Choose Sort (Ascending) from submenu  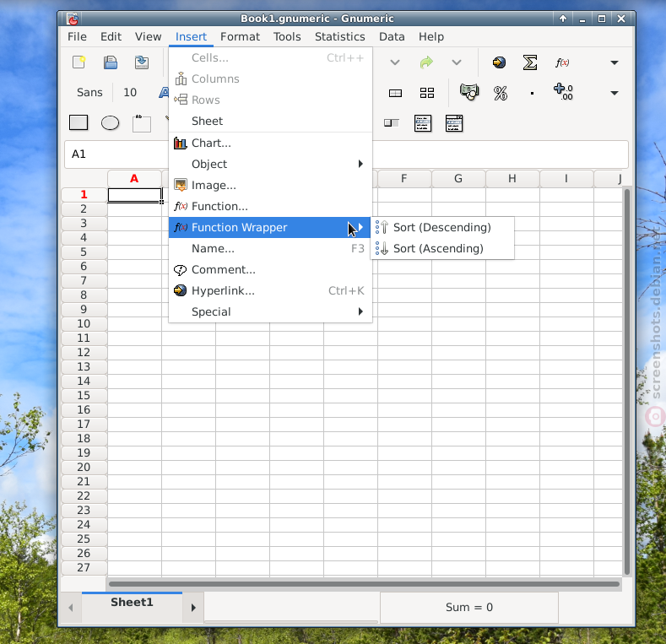click(442, 248)
